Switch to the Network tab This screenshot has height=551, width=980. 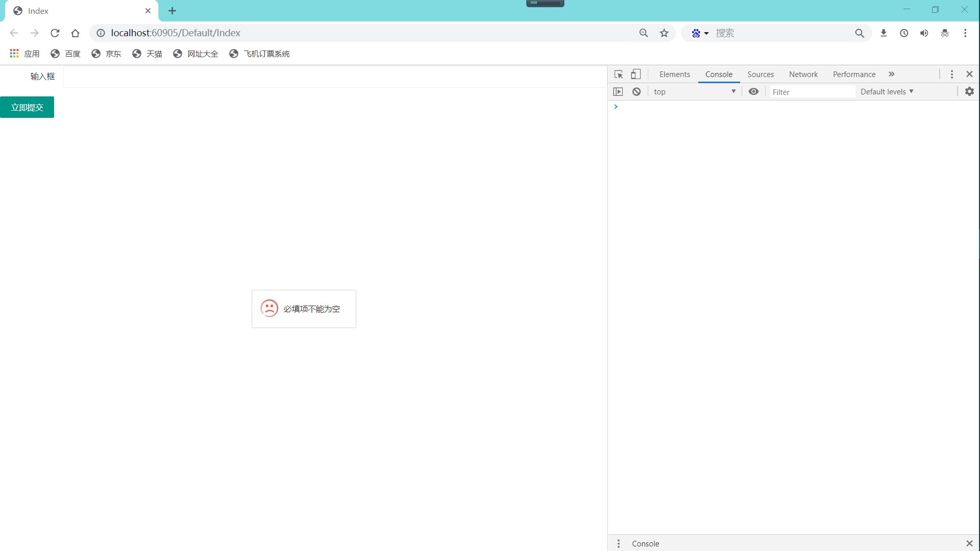(803, 74)
